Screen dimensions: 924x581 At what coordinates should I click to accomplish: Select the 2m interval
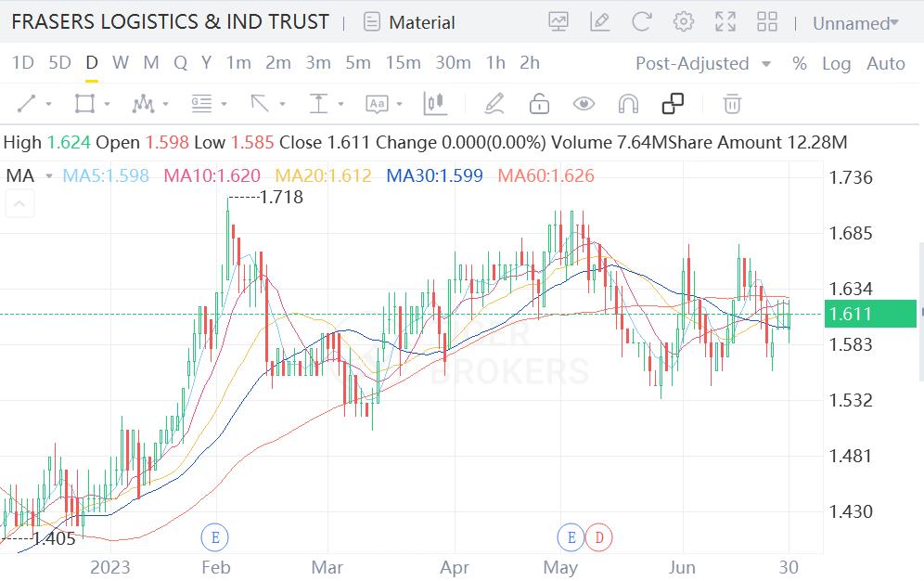278,62
